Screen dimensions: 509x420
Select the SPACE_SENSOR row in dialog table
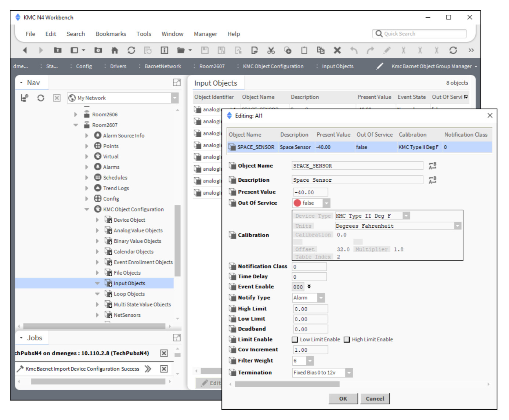click(x=360, y=147)
